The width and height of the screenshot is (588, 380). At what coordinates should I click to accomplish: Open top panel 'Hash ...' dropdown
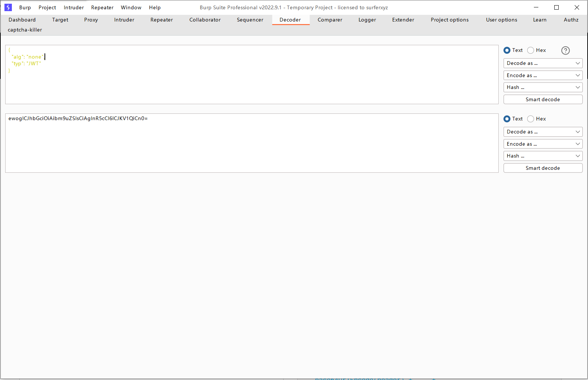[543, 87]
